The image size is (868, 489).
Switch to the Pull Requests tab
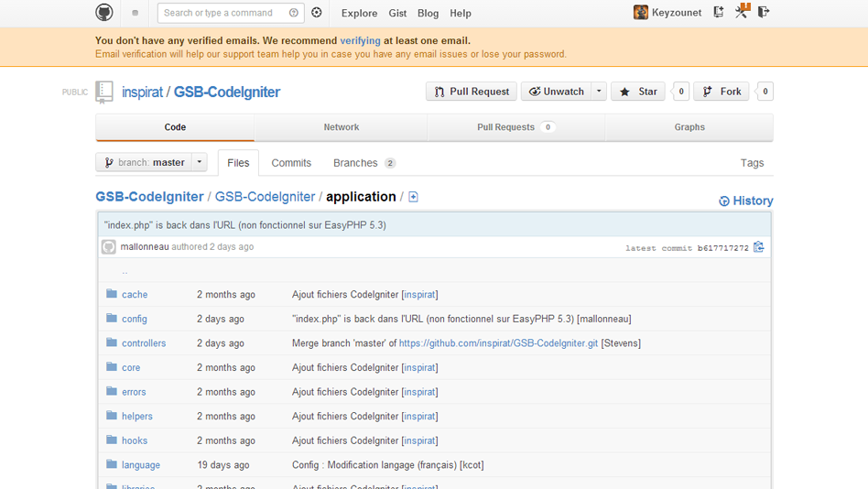tap(515, 127)
